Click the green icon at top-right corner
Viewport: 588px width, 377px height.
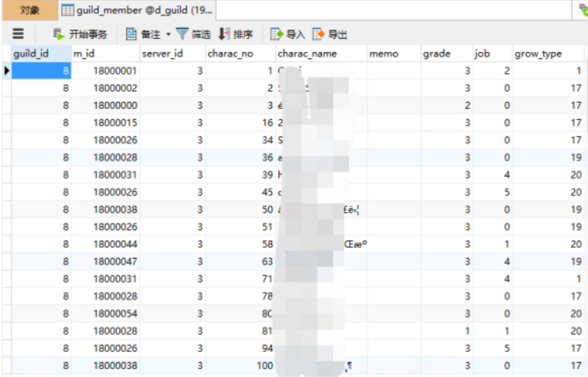click(x=578, y=10)
